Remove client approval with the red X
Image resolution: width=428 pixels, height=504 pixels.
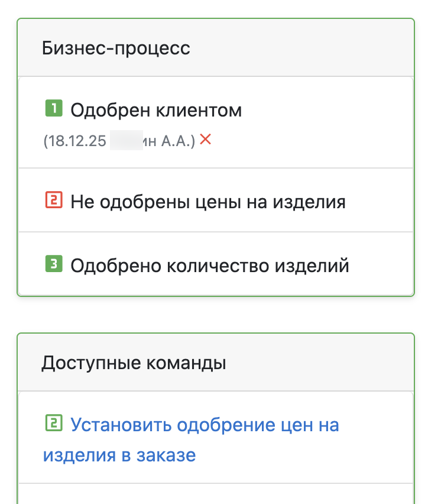(x=205, y=140)
